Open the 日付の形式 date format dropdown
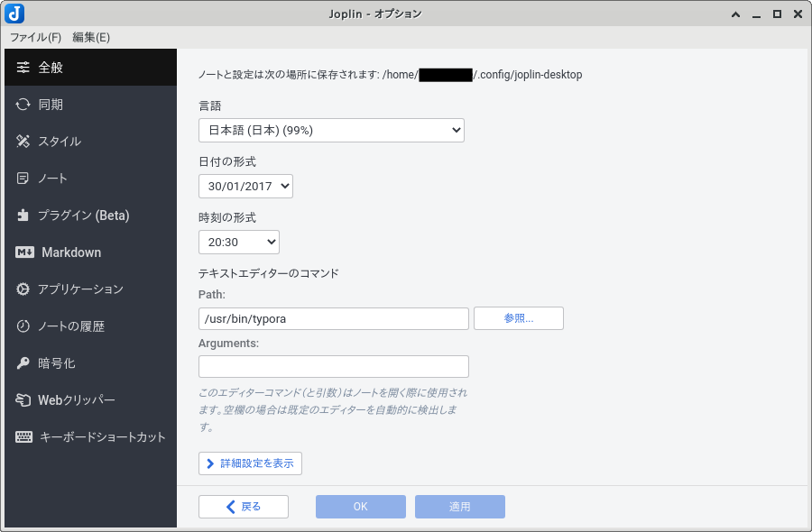This screenshot has height=532, width=812. pyautogui.click(x=245, y=187)
